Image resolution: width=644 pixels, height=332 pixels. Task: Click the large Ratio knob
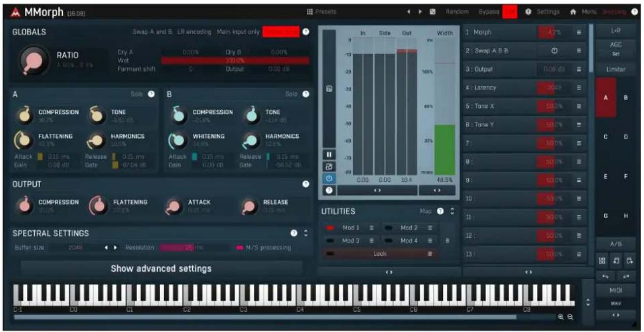pyautogui.click(x=34, y=60)
